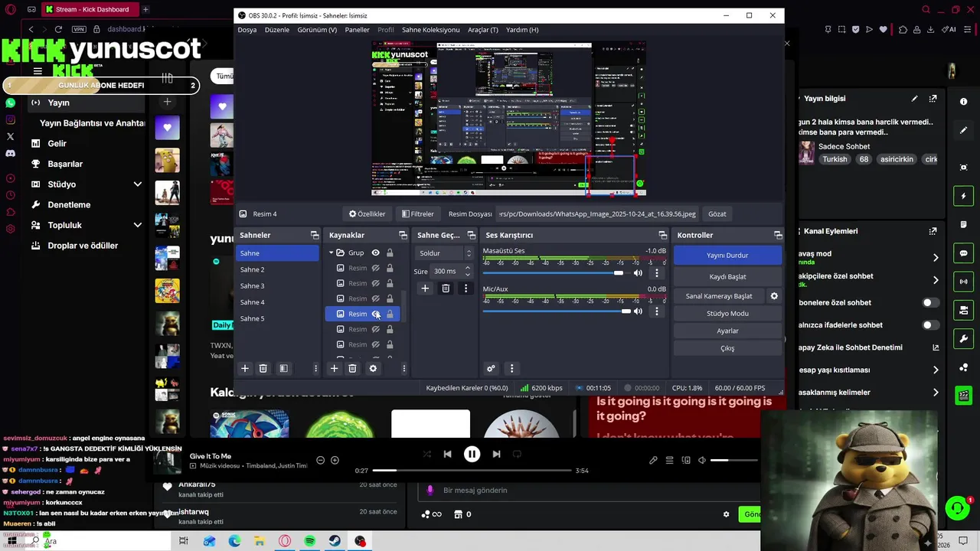This screenshot has height=551, width=980.
Task: Expand Stüdyo section in Kick sidebar
Action: (138, 184)
